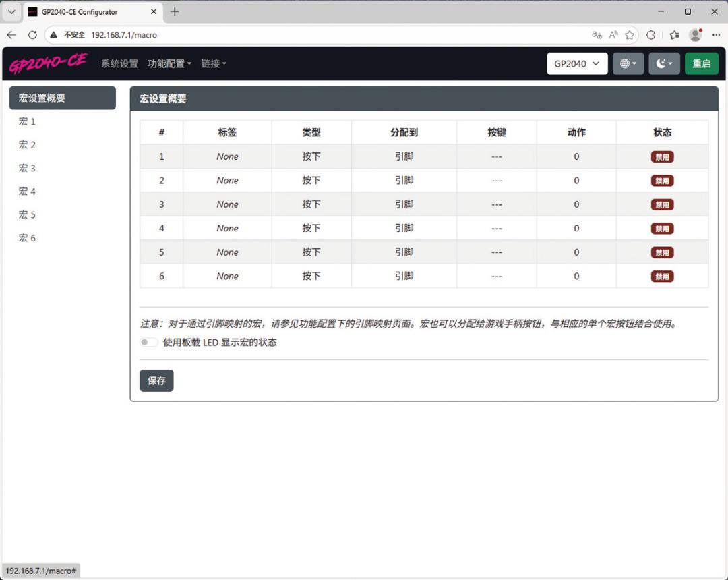Screen dimensions: 728x580
Task: Toggle 使用板载 LED 显示宏的状态 switch
Action: tap(148, 342)
